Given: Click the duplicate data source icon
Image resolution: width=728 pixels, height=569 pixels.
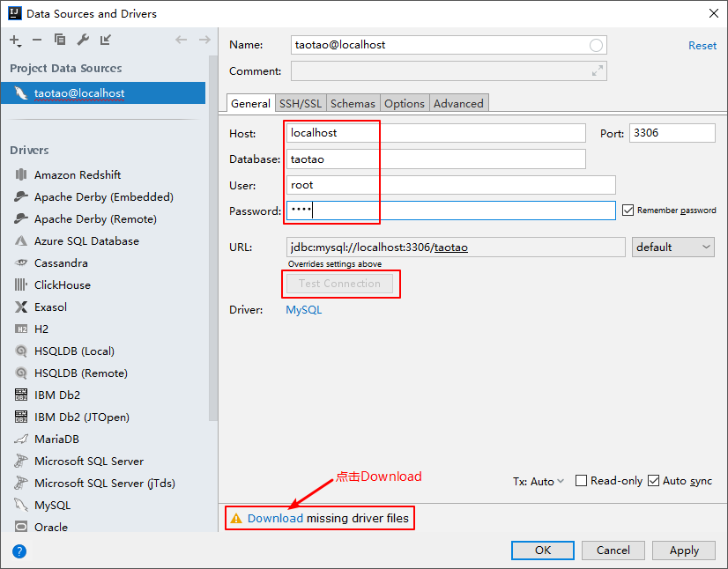Looking at the screenshot, I should click(60, 40).
